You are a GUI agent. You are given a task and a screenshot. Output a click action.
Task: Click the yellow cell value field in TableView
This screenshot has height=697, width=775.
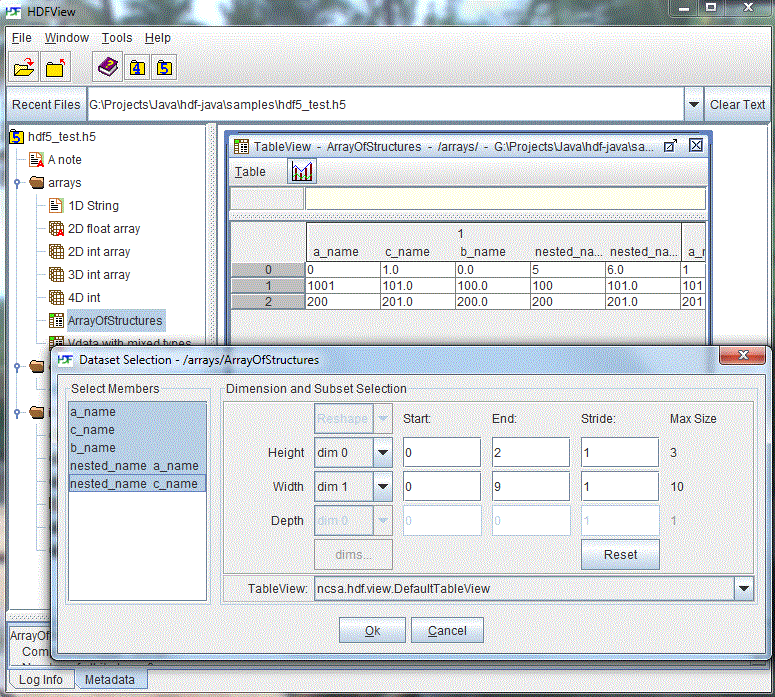505,199
